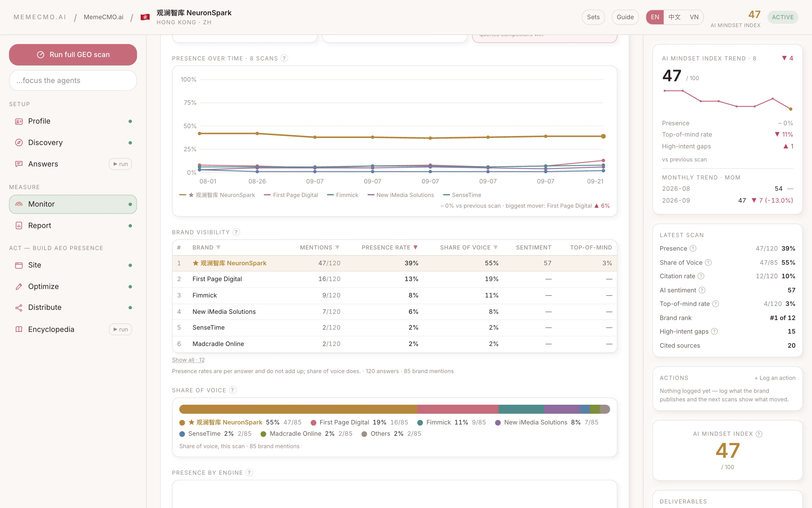
Task: Open help for Presence By Engine
Action: 249,472
